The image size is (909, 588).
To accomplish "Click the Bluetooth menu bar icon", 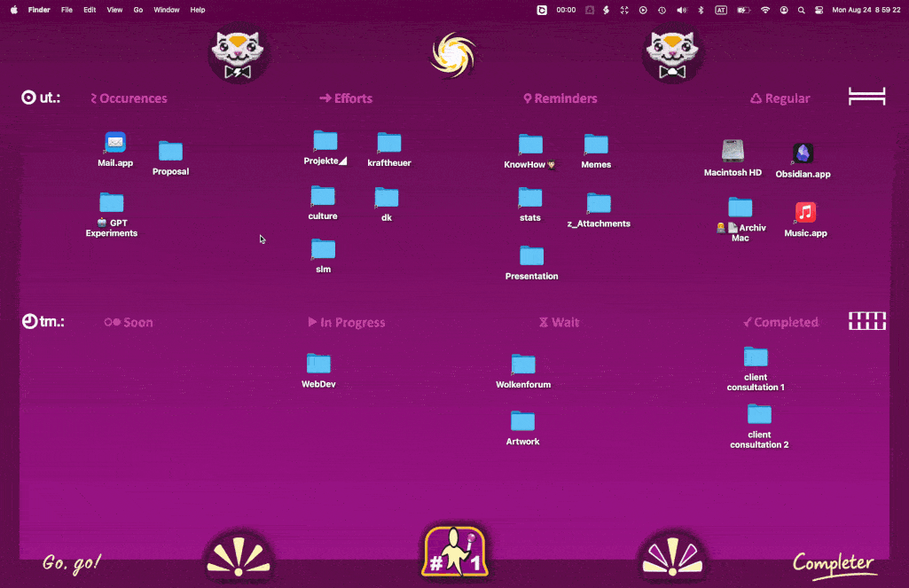I will point(701,10).
